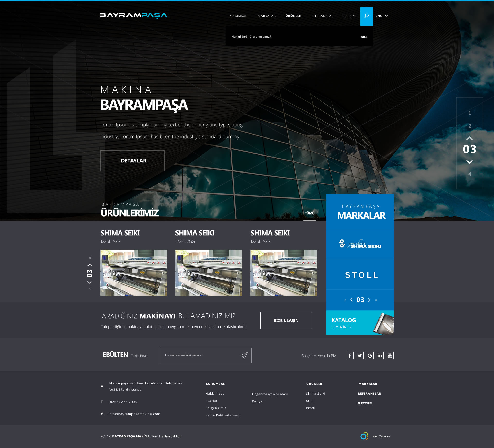Open LinkedIn social icon

pyautogui.click(x=380, y=356)
